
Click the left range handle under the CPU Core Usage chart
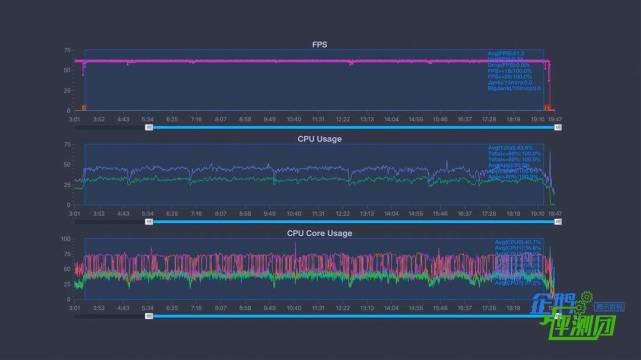point(149,316)
